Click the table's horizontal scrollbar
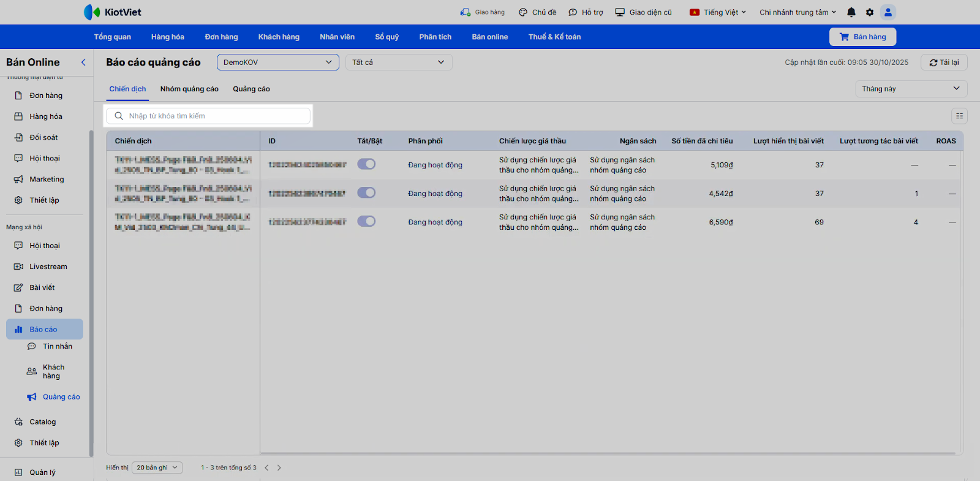The image size is (980, 481). [x=608, y=454]
